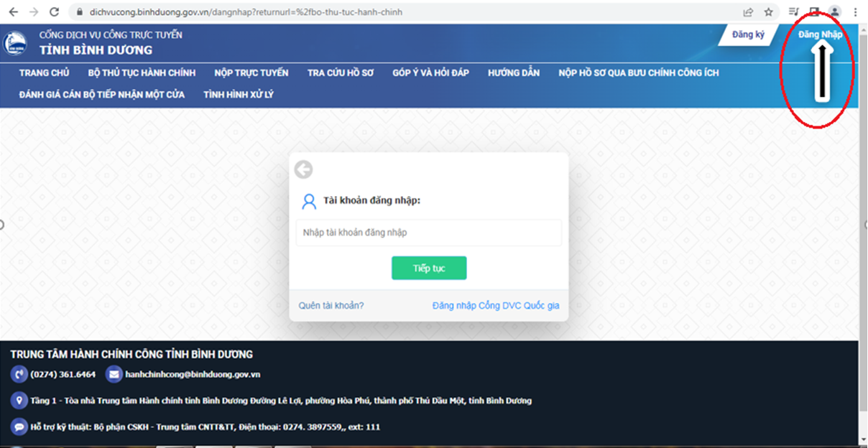Click the back arrow in the login card
The width and height of the screenshot is (868, 448).
point(303,169)
